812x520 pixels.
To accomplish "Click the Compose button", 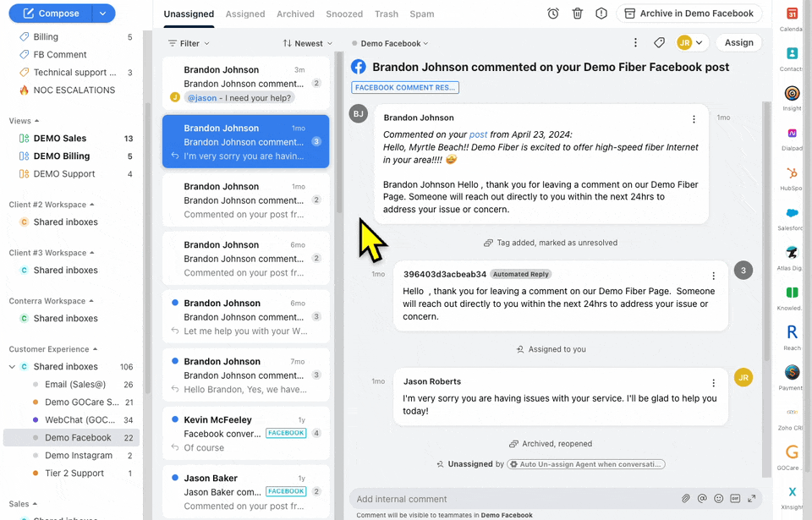I will click(51, 14).
